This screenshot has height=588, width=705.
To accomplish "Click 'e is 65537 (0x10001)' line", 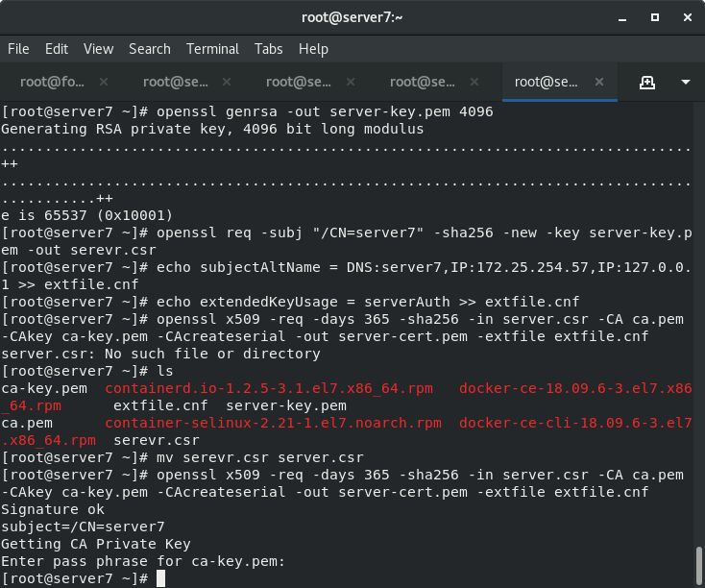I will (x=86, y=215).
